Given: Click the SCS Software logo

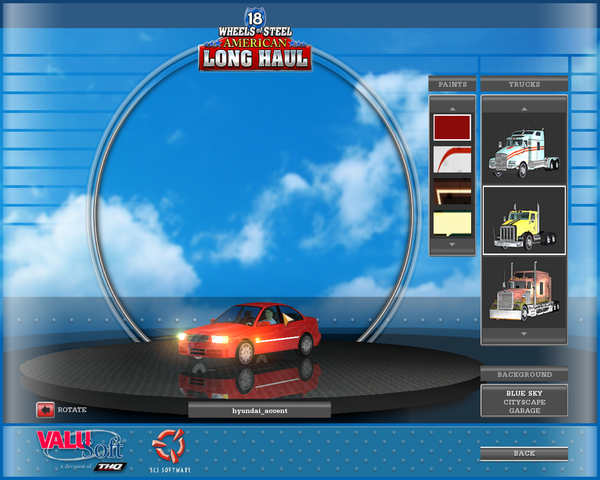Looking at the screenshot, I should click(x=171, y=449).
